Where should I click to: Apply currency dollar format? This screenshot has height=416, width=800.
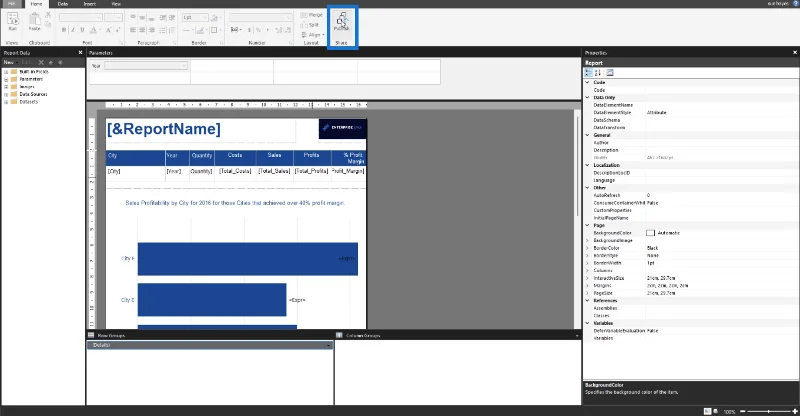(x=249, y=30)
